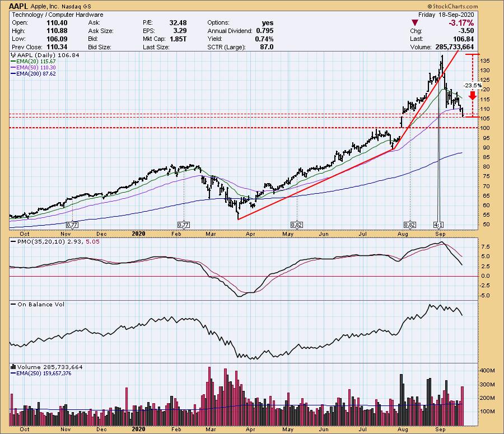Image resolution: width=504 pixels, height=434 pixels.
Task: Click the -23.5% decline label
Action: [473, 86]
